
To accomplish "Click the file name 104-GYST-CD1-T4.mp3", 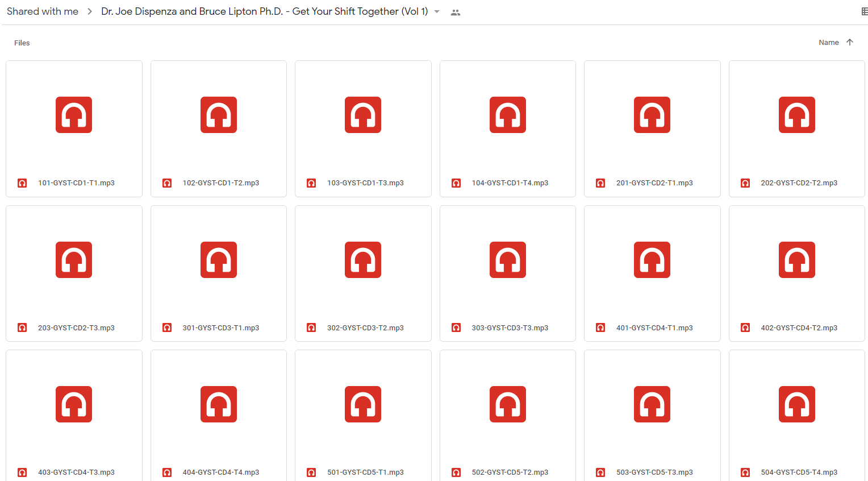I will pyautogui.click(x=510, y=183).
